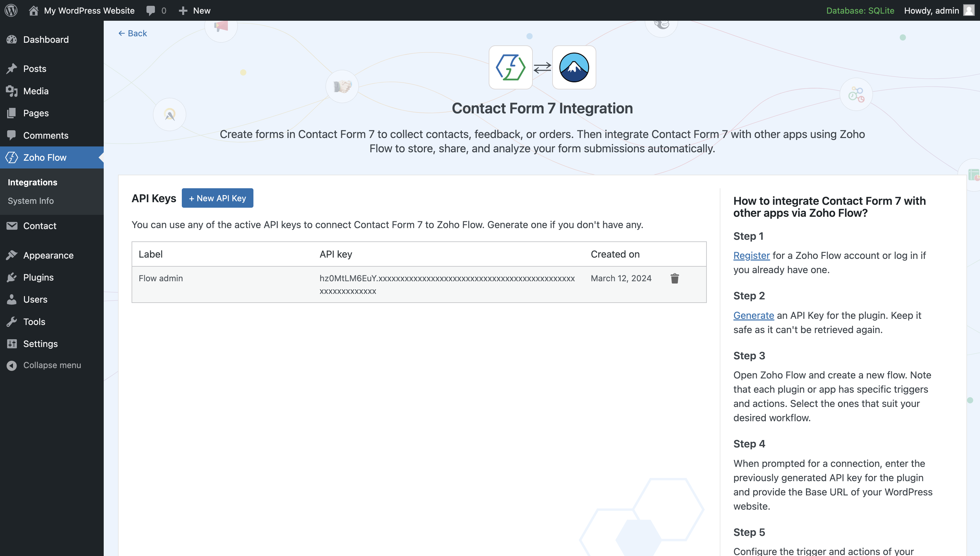Click the New API Key button
Screen dimensions: 980x556
pos(217,198)
